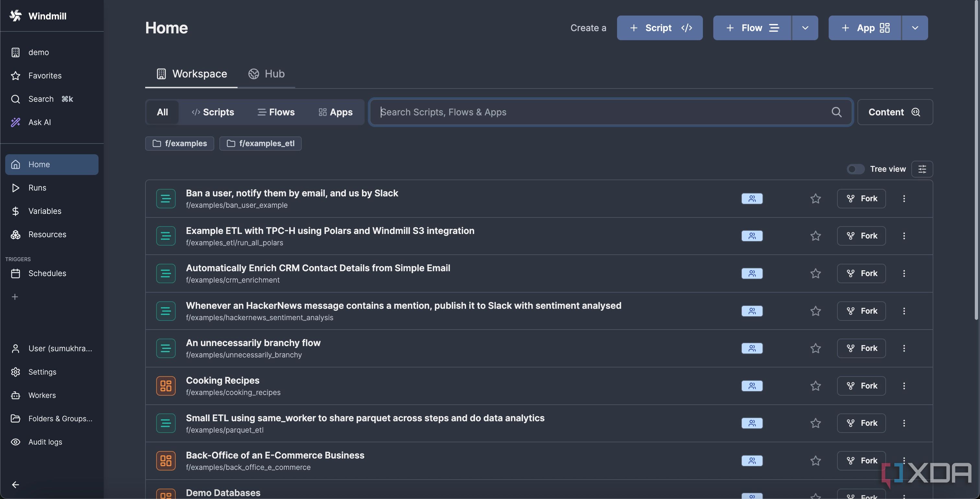The width and height of the screenshot is (980, 499).
Task: Open Folders & Groups
Action: [x=52, y=418]
